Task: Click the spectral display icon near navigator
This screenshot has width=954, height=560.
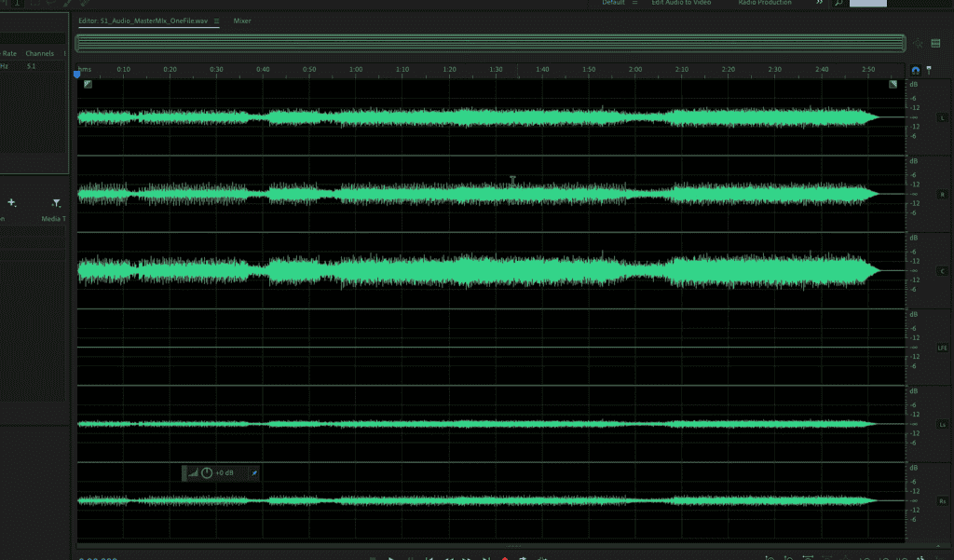Action: tap(935, 43)
